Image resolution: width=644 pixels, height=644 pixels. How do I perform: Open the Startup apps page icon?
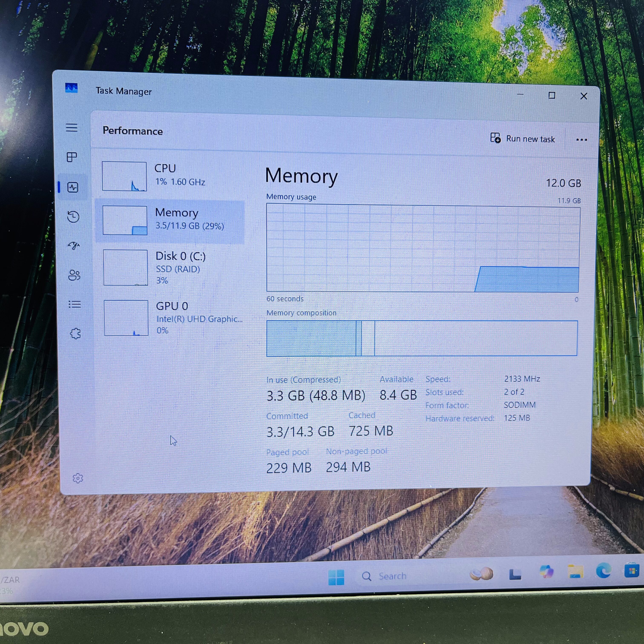[74, 246]
